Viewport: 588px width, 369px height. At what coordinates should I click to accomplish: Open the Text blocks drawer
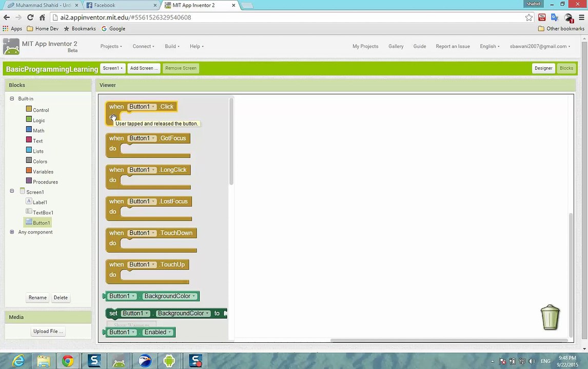[x=34, y=140]
